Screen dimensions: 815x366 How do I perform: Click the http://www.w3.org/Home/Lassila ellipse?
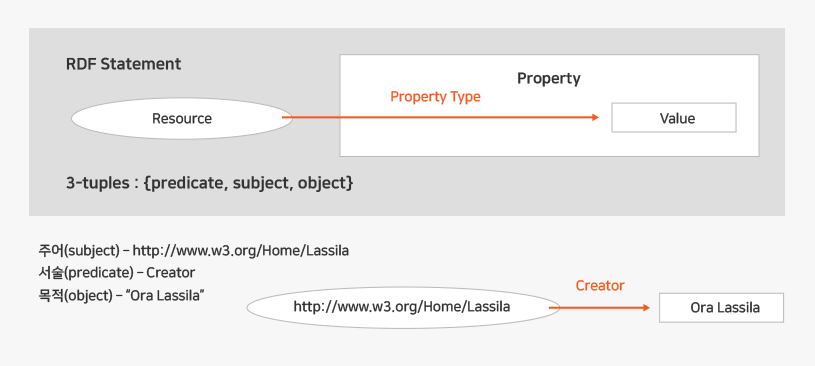(403, 307)
